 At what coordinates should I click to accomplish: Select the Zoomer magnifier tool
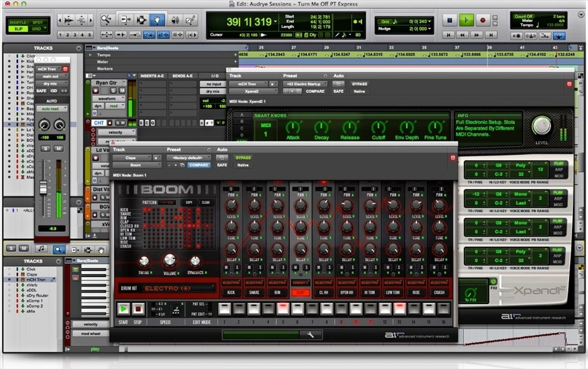pyautogui.click(x=106, y=19)
